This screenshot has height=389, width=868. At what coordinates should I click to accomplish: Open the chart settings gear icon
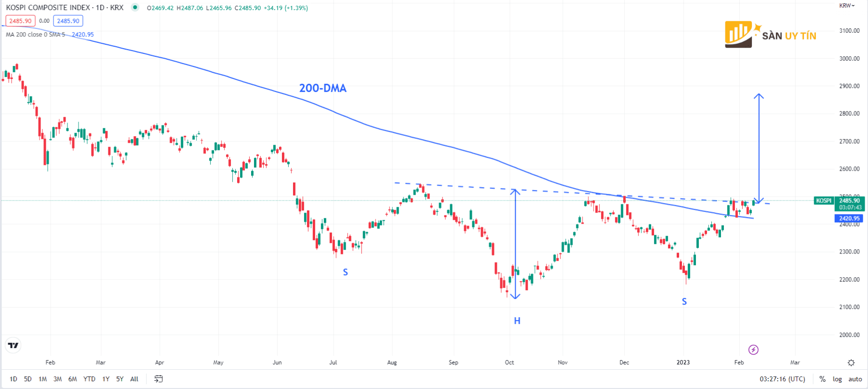(x=851, y=362)
